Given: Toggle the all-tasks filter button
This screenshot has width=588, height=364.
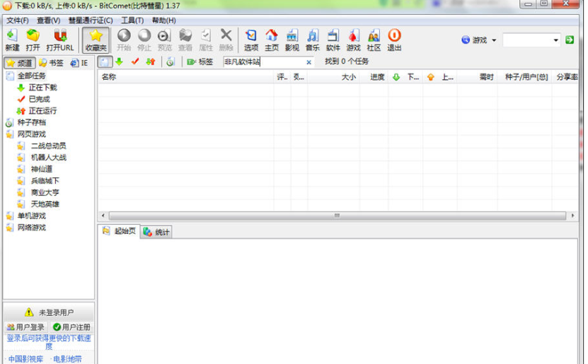Looking at the screenshot, I should pos(105,61).
